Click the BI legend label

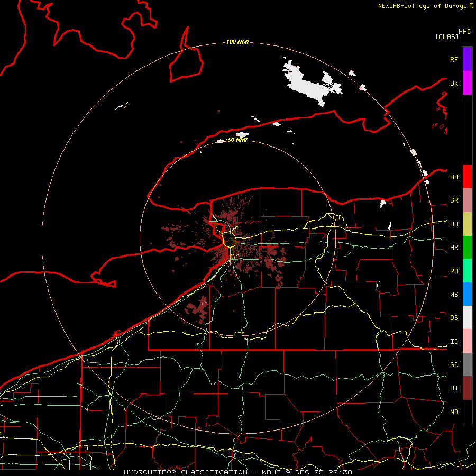(x=454, y=388)
